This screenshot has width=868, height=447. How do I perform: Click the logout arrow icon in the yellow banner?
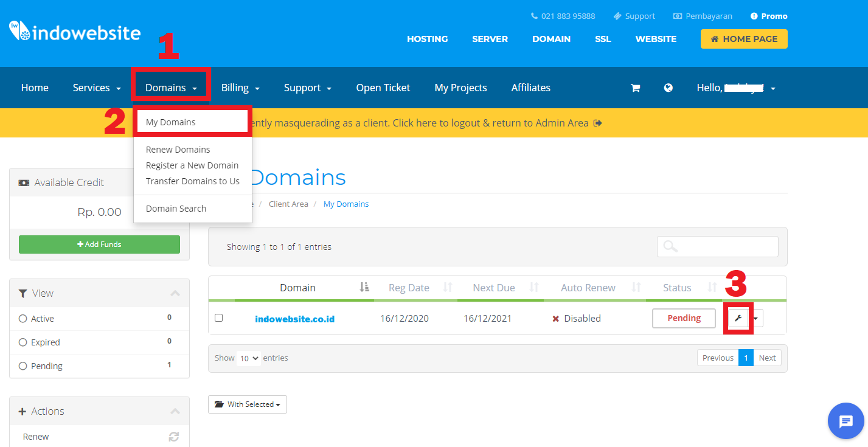tap(597, 122)
